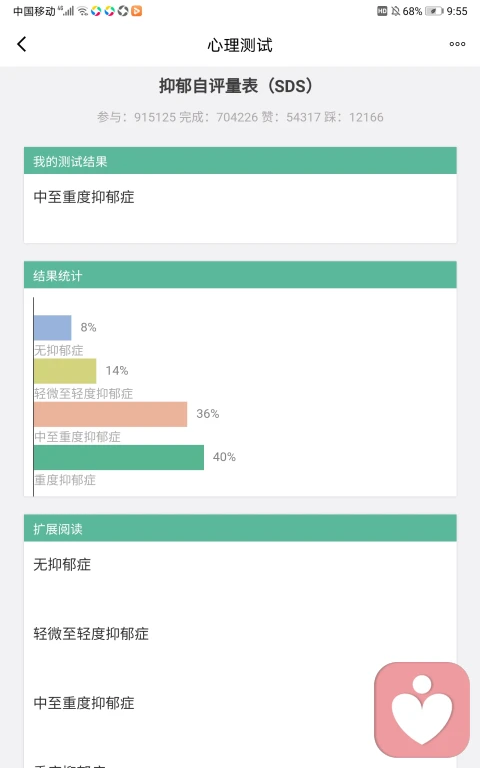480x768 pixels.
Task: Select the salmon 36% bar
Action: [111, 414]
